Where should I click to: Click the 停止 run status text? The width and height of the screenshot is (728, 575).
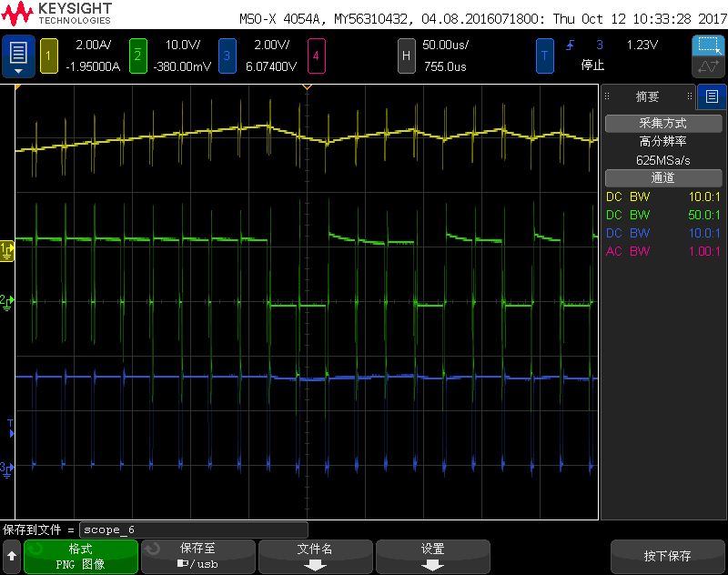coord(592,65)
